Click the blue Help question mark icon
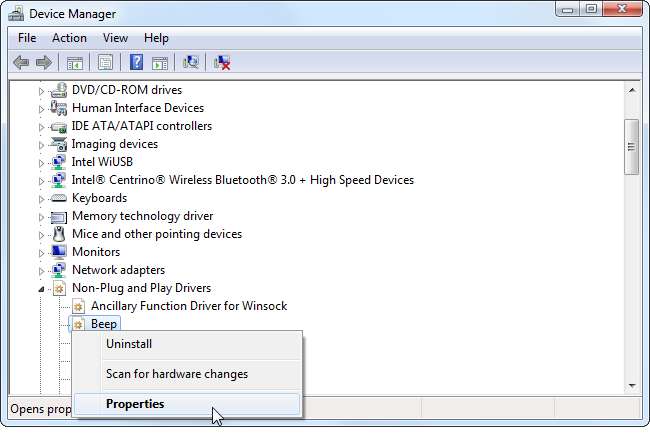650x439 pixels. [x=136, y=63]
